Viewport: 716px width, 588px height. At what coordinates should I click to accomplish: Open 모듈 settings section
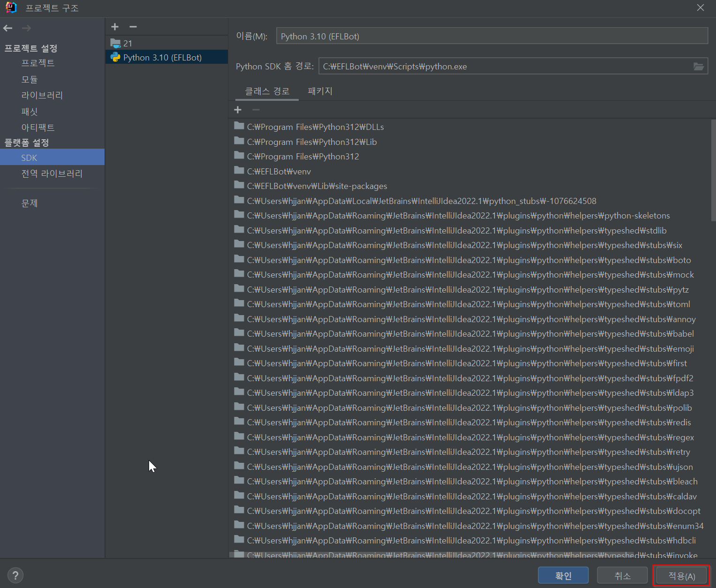[x=29, y=79]
